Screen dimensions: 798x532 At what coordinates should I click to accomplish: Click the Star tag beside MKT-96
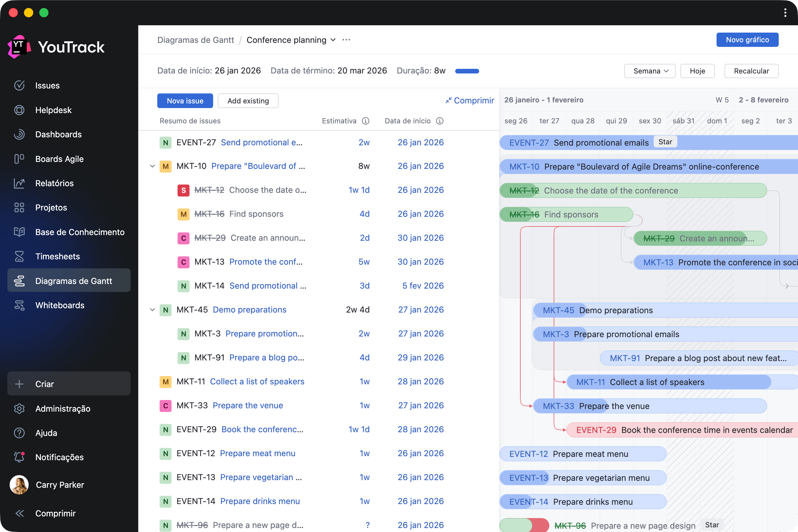[712, 525]
